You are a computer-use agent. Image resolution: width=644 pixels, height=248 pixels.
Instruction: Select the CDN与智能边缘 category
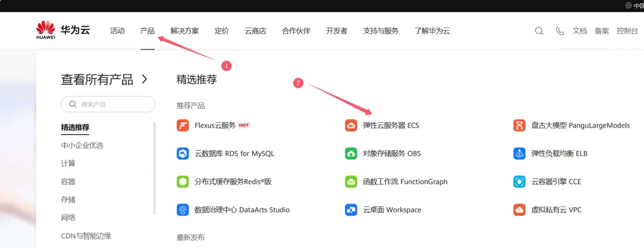[86, 236]
